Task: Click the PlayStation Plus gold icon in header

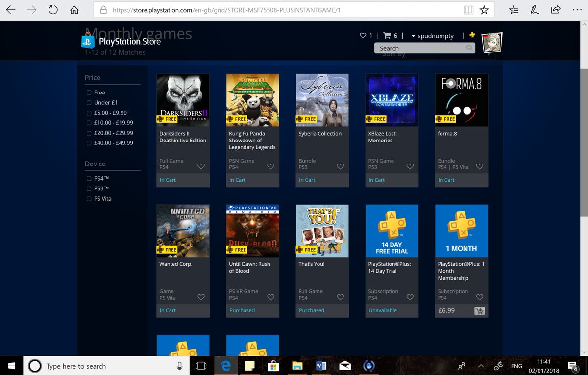Action: click(472, 35)
